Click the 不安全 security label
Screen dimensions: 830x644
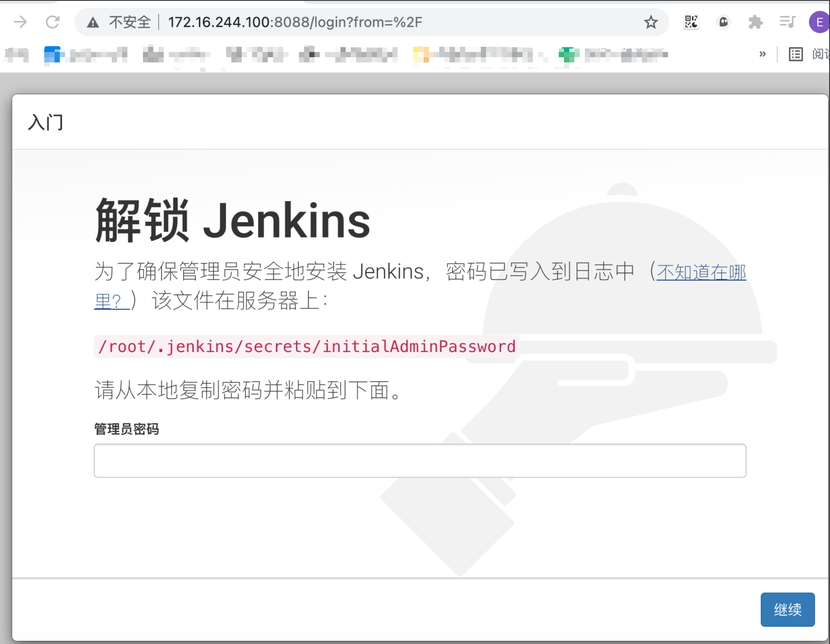tap(130, 22)
